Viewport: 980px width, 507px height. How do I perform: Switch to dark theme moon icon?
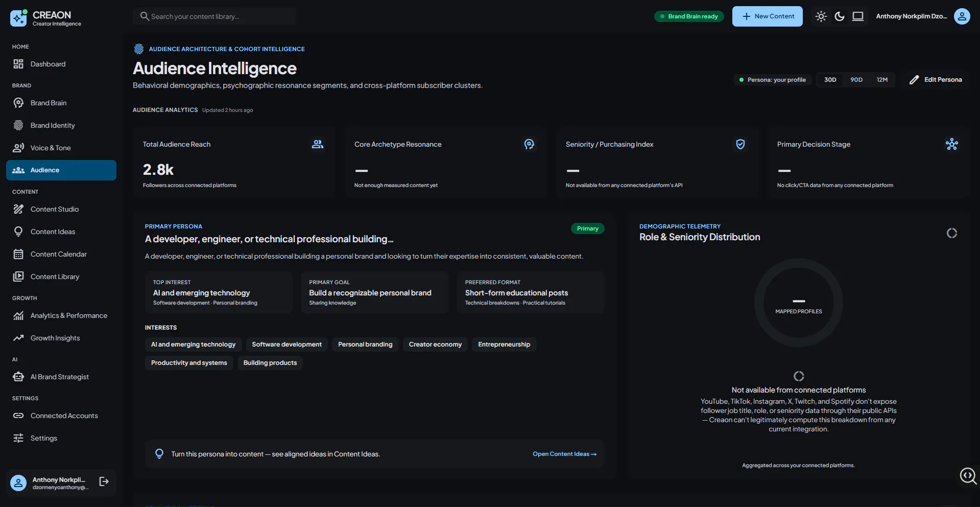[x=840, y=16]
